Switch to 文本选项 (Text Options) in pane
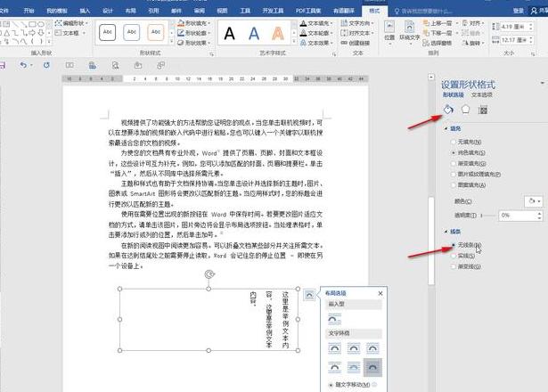 pos(482,94)
